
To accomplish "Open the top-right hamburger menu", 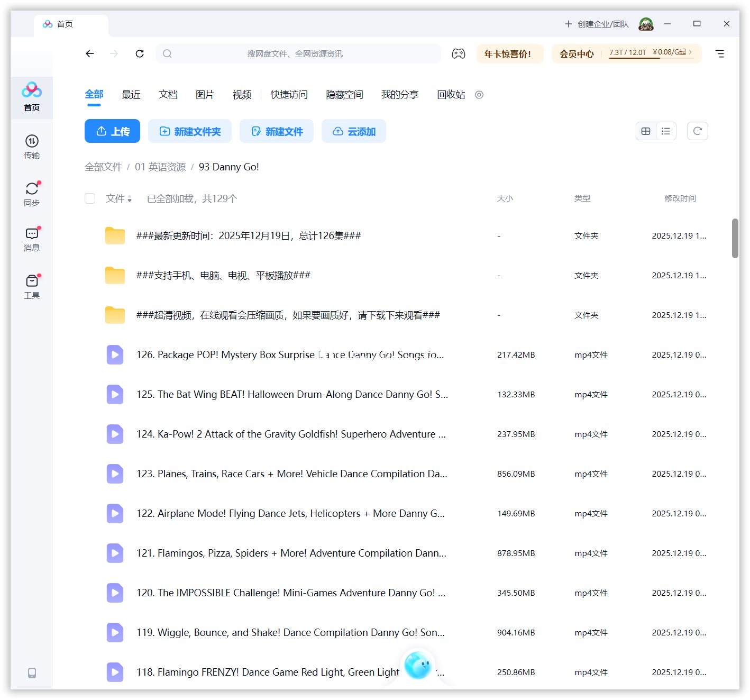I will (x=719, y=53).
